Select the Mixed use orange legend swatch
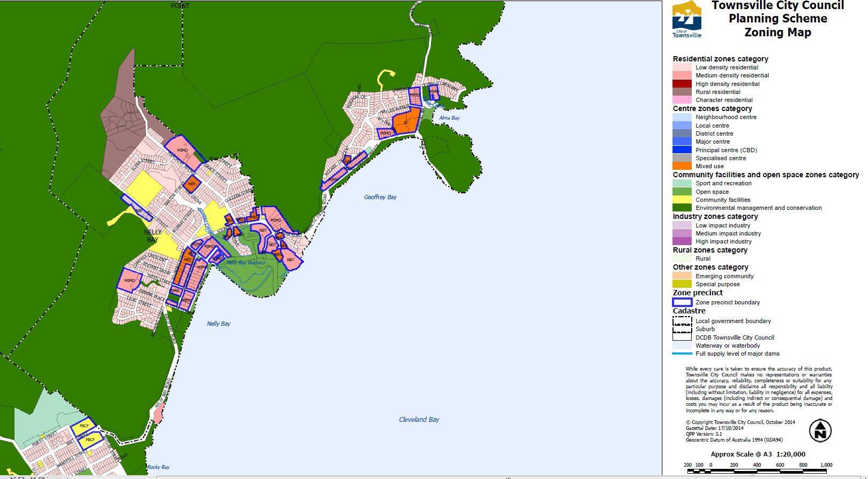The width and height of the screenshot is (868, 479). tap(682, 166)
